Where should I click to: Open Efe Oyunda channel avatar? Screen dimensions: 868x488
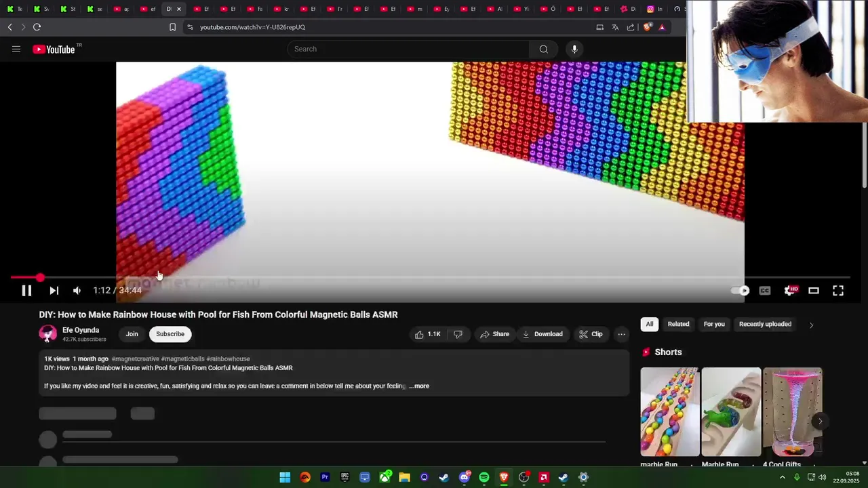47,333
